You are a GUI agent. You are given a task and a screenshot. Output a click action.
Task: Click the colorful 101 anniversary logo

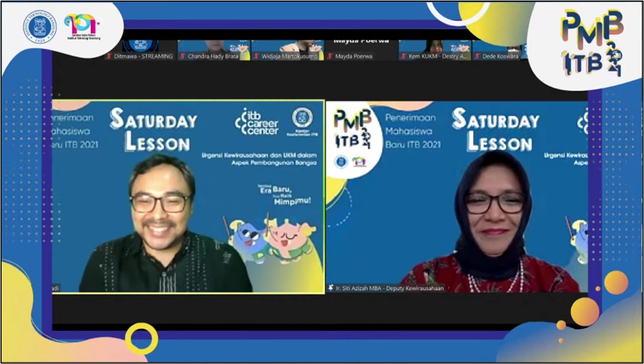pos(82,27)
